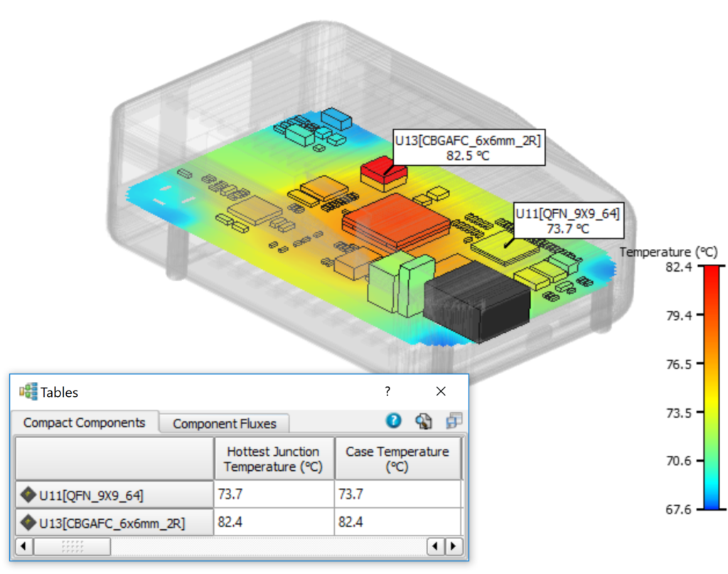Click the diamond icon beside U11[QFN_9X9_64]

click(28, 494)
